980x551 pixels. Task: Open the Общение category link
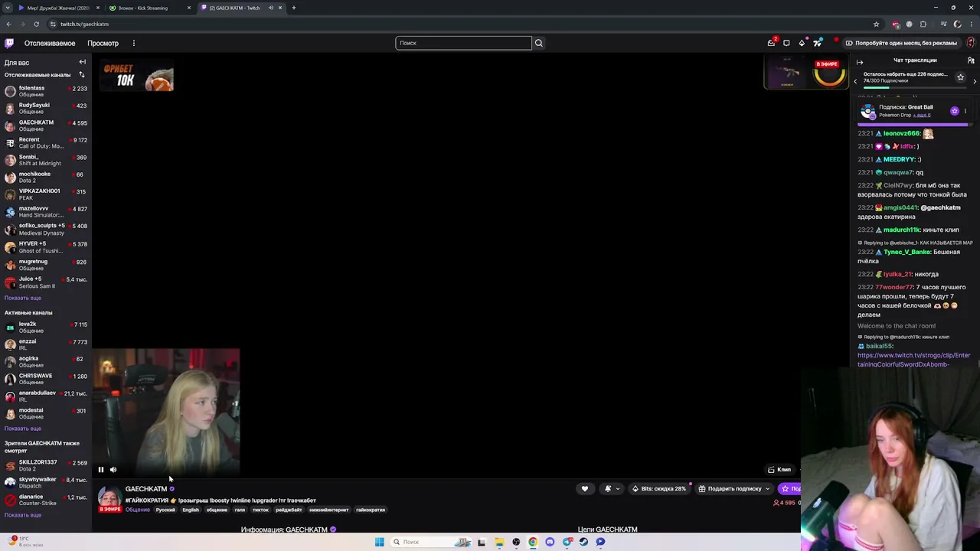tap(138, 510)
